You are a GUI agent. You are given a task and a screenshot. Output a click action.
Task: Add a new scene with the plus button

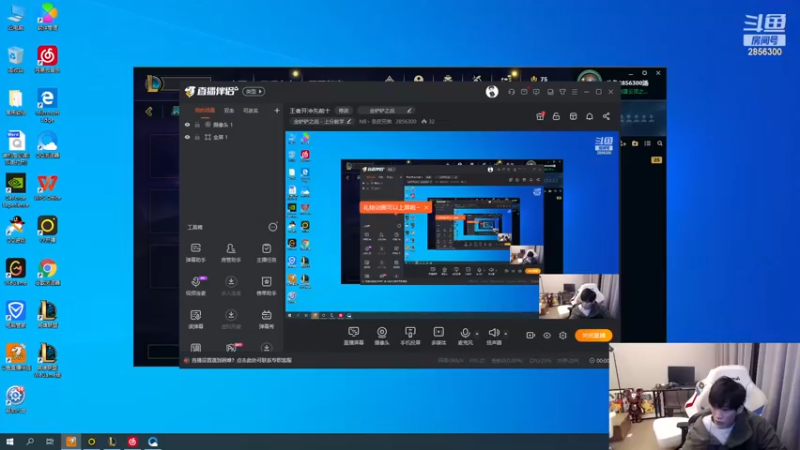pyautogui.click(x=277, y=110)
